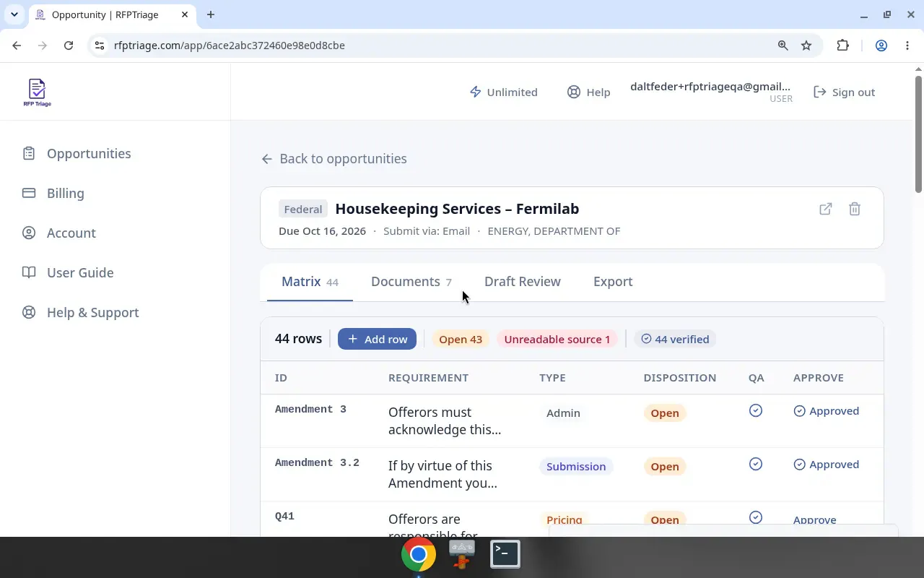Switch to the Export tab
The image size is (924, 578).
point(613,282)
